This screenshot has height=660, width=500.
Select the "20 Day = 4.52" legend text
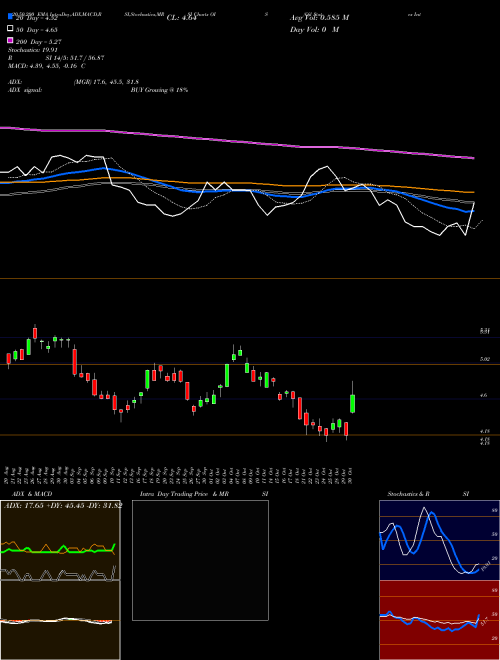coord(37,18)
